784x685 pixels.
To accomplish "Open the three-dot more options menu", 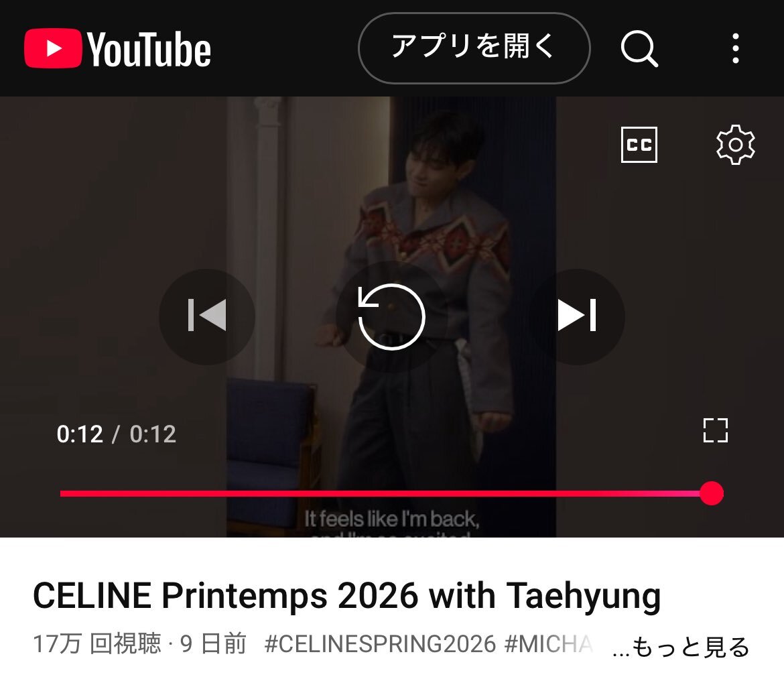I will (x=735, y=48).
